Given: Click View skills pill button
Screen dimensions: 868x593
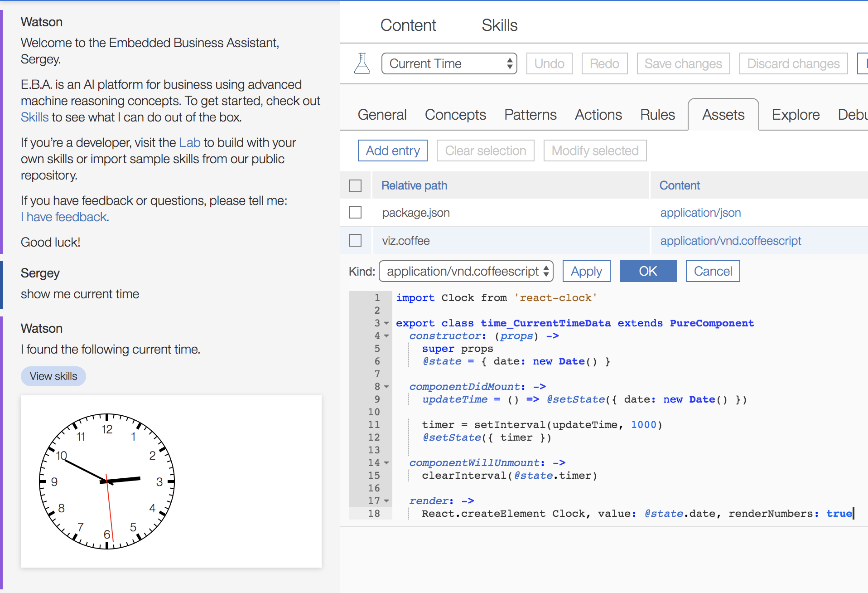Looking at the screenshot, I should [53, 376].
